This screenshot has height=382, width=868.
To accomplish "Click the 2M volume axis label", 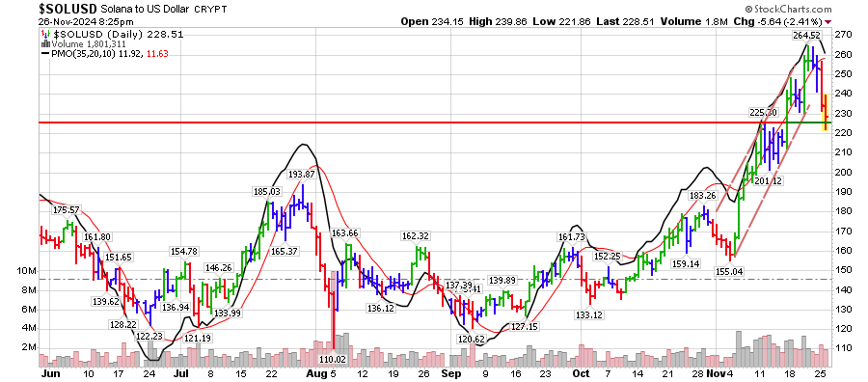I will [x=29, y=347].
